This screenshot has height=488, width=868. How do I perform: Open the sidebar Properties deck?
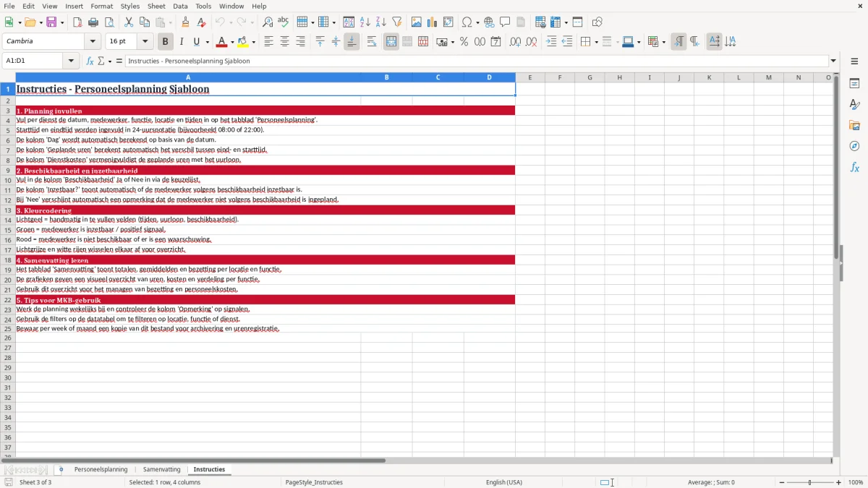coord(854,84)
